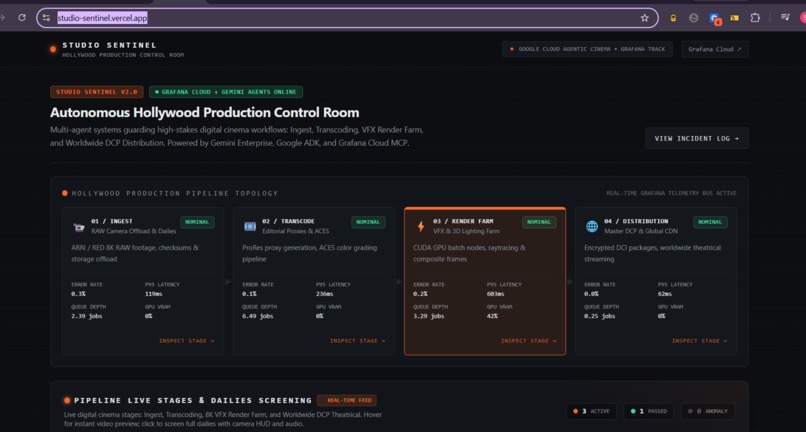Click Nominal status badge on Distribution card

[710, 222]
